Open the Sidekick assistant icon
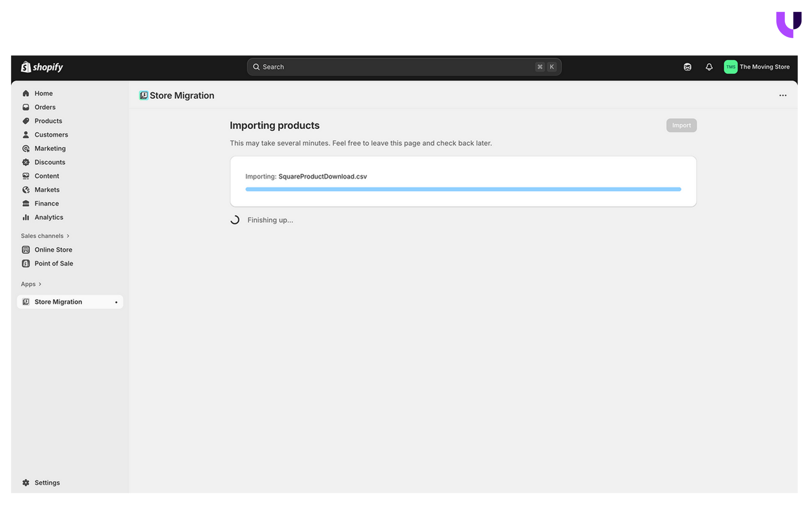Screen dimensions: 812x505 pyautogui.click(x=687, y=67)
